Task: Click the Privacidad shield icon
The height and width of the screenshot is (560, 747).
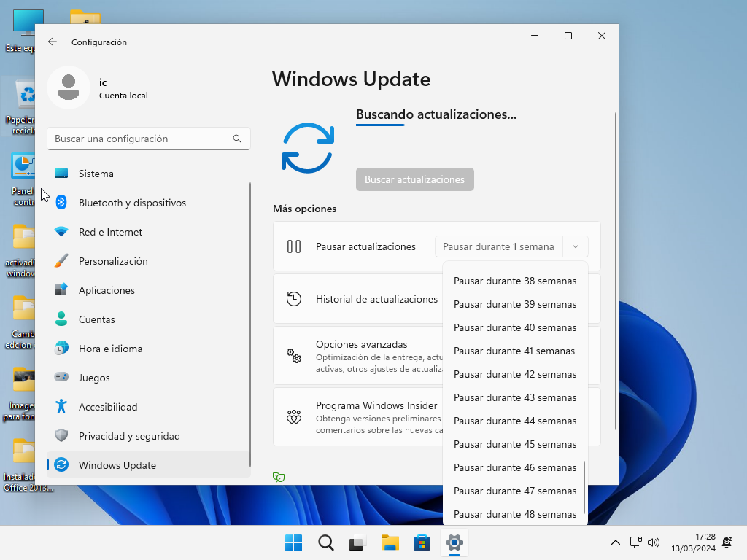Action: [61, 436]
